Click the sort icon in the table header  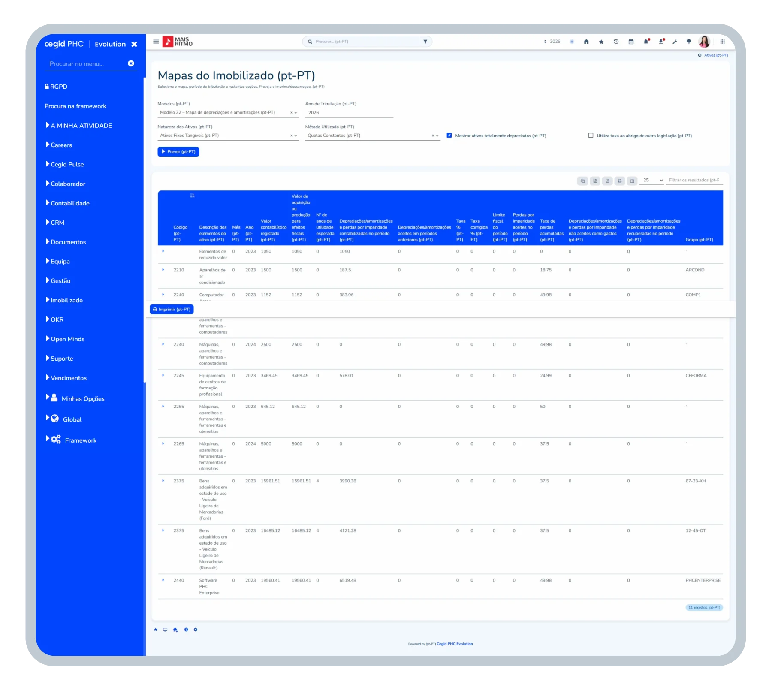192,196
